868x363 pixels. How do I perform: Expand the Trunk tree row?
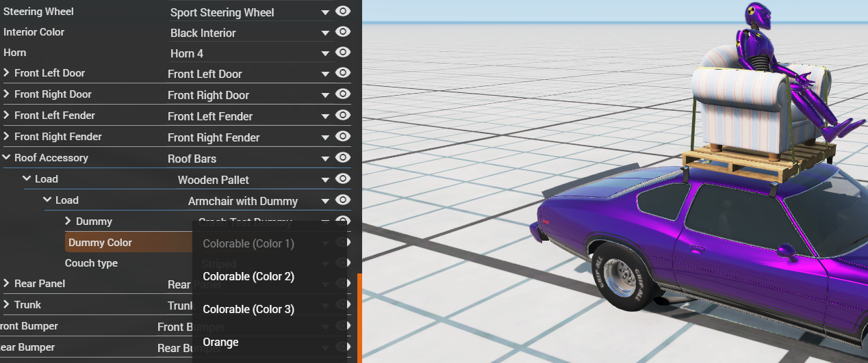pos(7,304)
